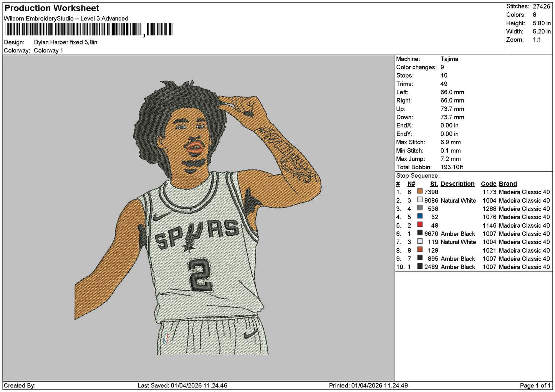Image resolution: width=555 pixels, height=392 pixels.
Task: Click the white swatch in stop row 7
Action: (420, 241)
